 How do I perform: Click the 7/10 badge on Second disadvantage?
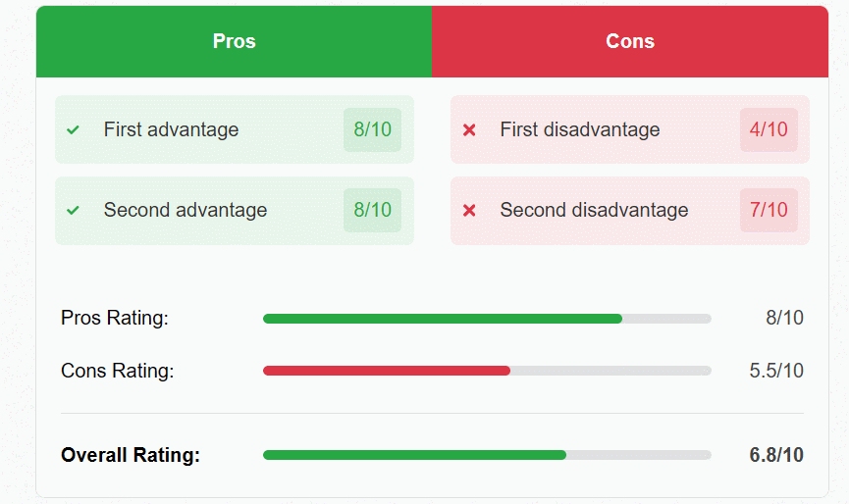[769, 210]
